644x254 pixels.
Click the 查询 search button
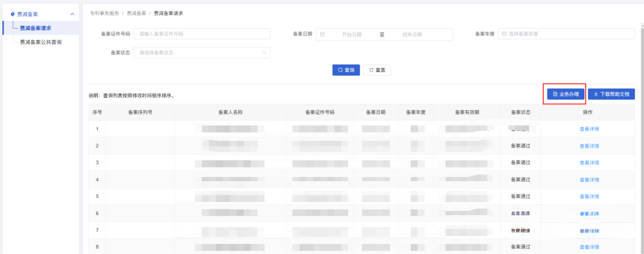click(346, 70)
